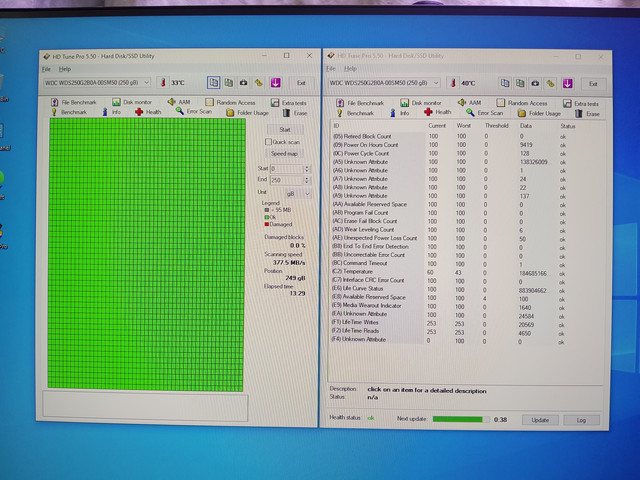The height and width of the screenshot is (480, 640).
Task: Open Random Access tab in the right window
Action: (522, 103)
